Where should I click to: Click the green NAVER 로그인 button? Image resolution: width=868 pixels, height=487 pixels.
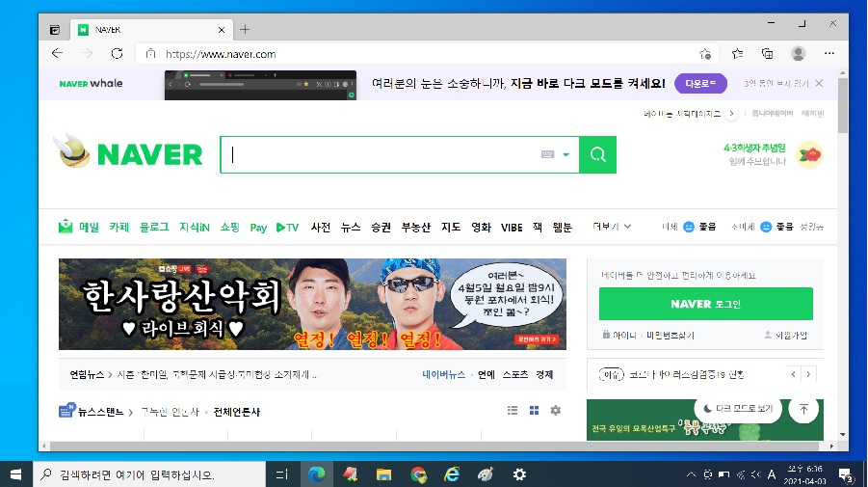[x=706, y=304]
